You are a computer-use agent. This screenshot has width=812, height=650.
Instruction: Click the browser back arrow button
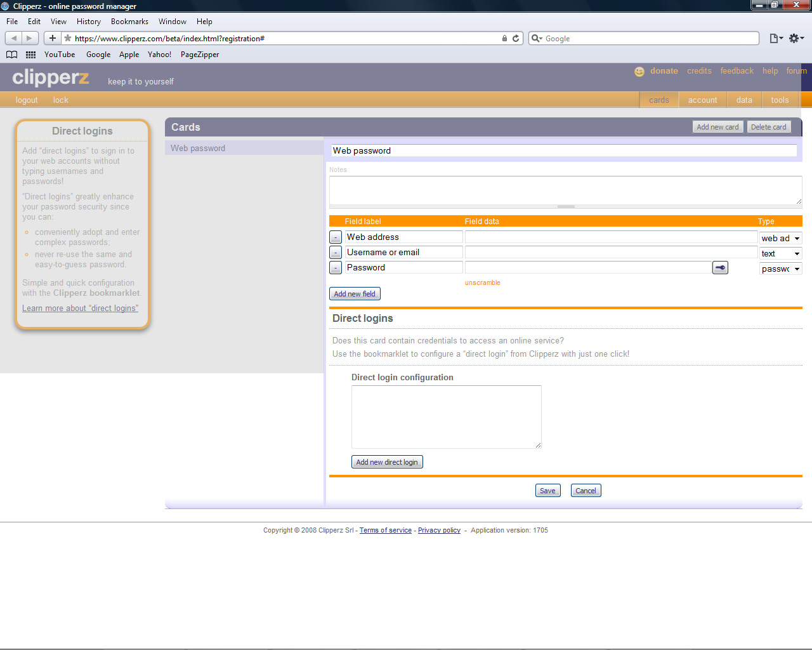coord(14,38)
